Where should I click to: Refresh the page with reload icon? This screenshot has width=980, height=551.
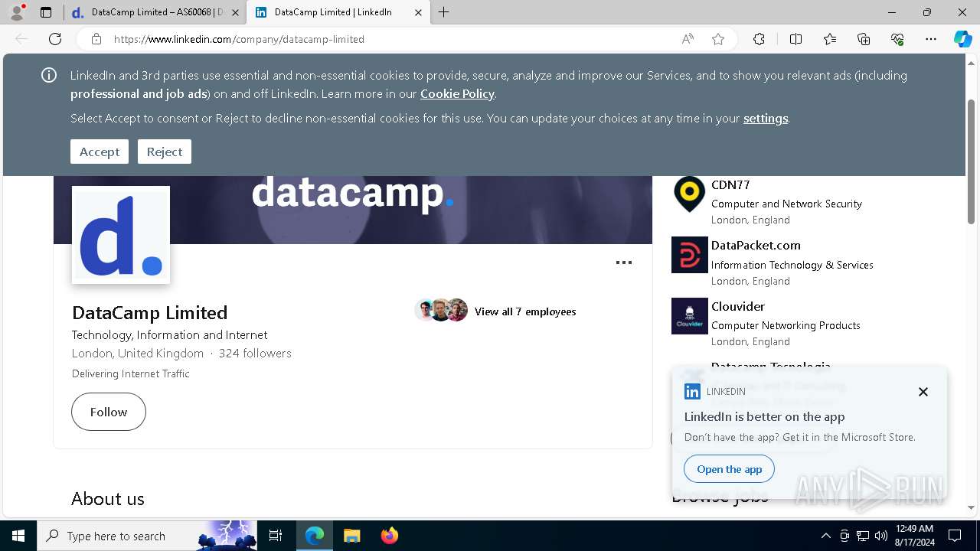55,39
